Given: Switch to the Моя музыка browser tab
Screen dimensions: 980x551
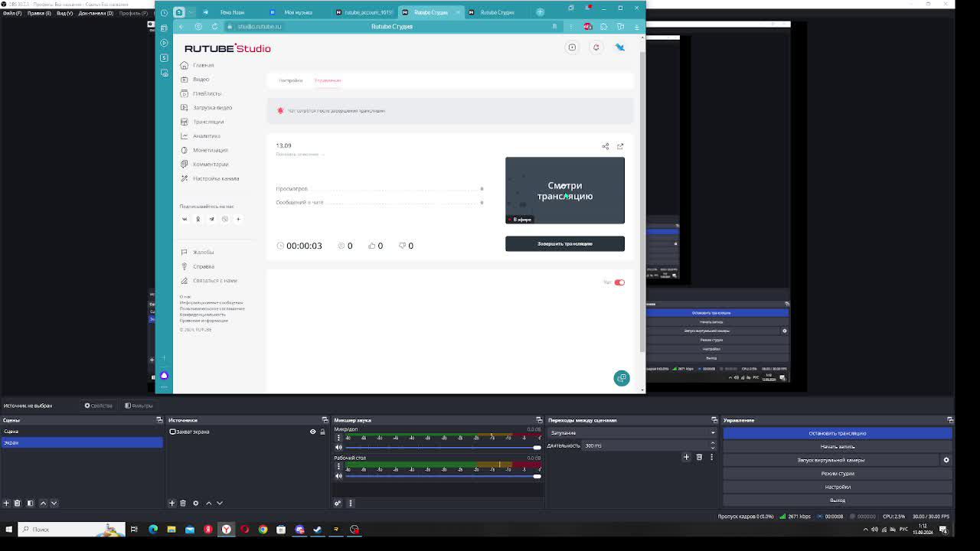Looking at the screenshot, I should coord(298,12).
